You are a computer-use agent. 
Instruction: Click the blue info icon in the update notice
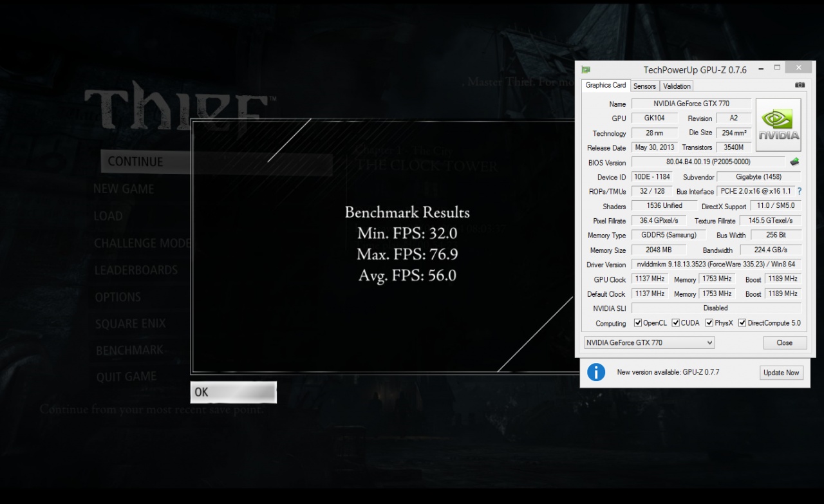pos(596,372)
